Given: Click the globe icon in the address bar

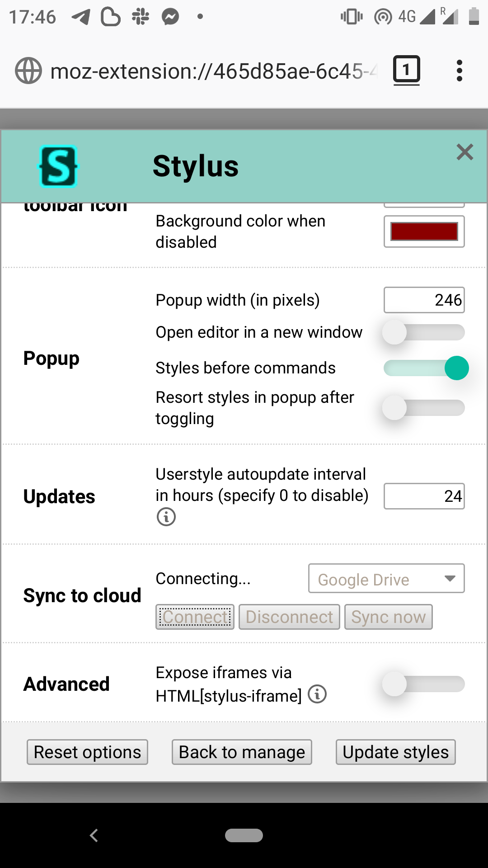Looking at the screenshot, I should pyautogui.click(x=28, y=70).
